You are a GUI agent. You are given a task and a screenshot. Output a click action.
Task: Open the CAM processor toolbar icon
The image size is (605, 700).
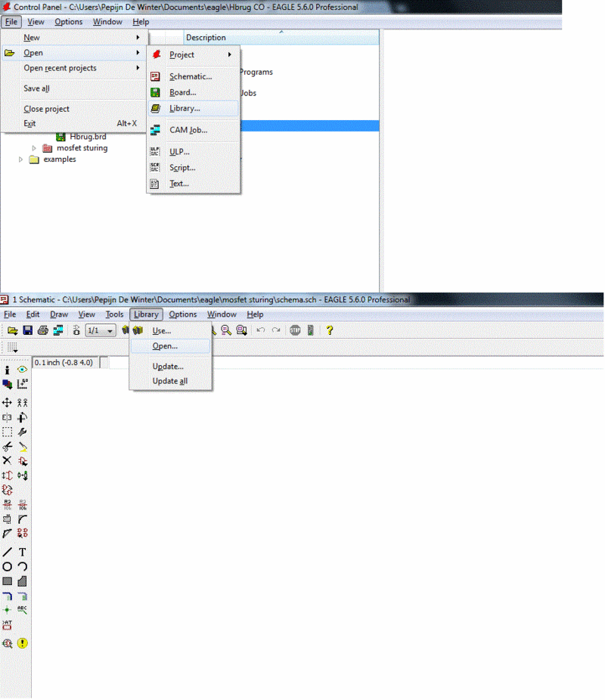click(58, 331)
